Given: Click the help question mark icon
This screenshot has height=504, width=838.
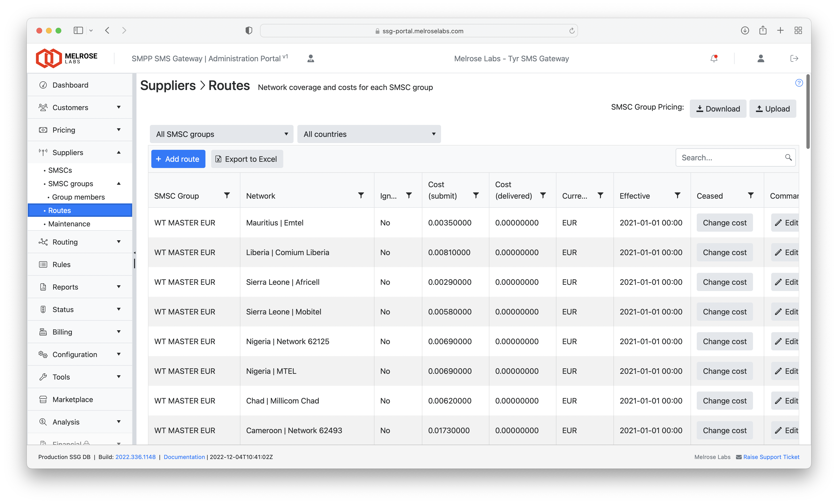Looking at the screenshot, I should coord(799,83).
